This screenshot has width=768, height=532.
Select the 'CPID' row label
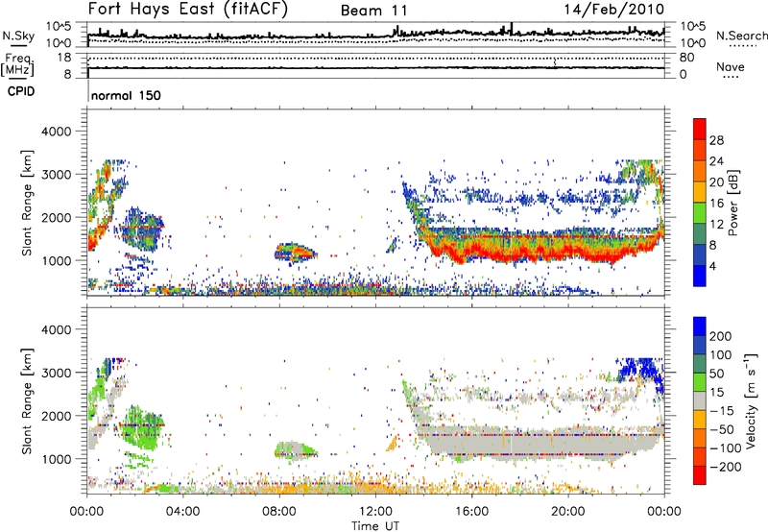pyautogui.click(x=21, y=91)
